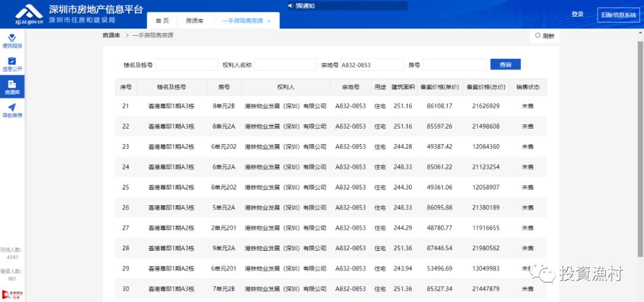644x302 pixels.
Task: Click unit price 53496.69
Action: pos(439,269)
